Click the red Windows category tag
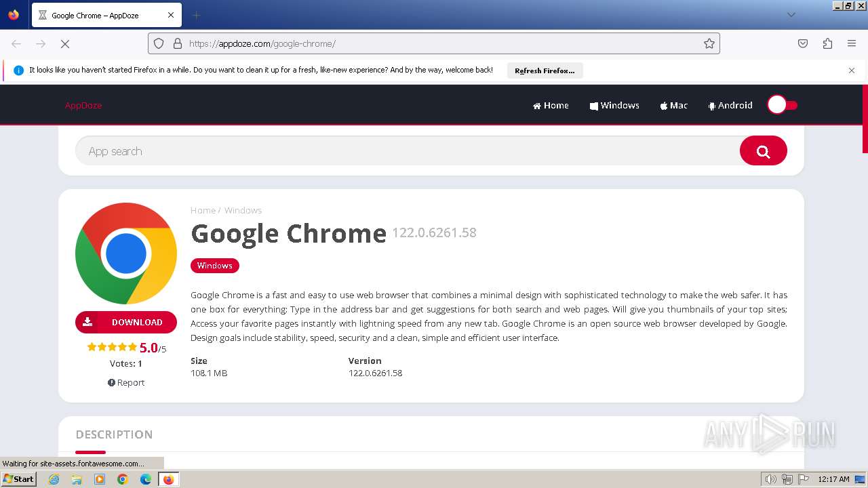 pos(215,266)
